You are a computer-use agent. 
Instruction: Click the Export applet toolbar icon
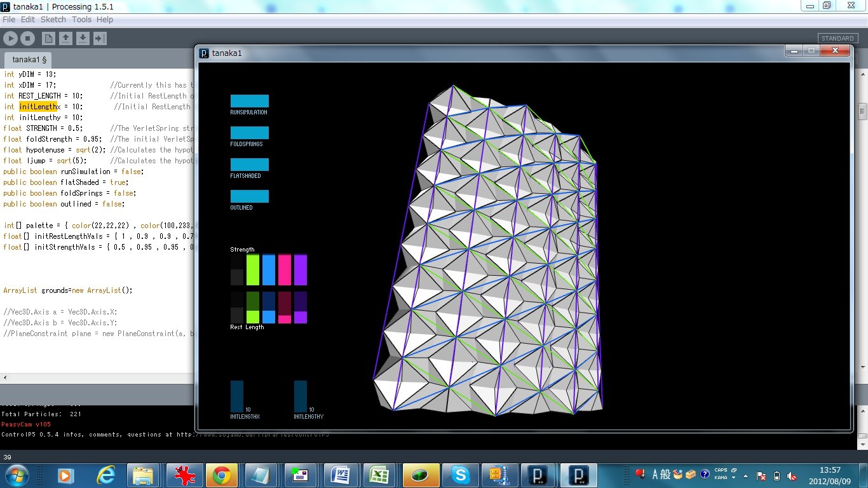point(100,39)
